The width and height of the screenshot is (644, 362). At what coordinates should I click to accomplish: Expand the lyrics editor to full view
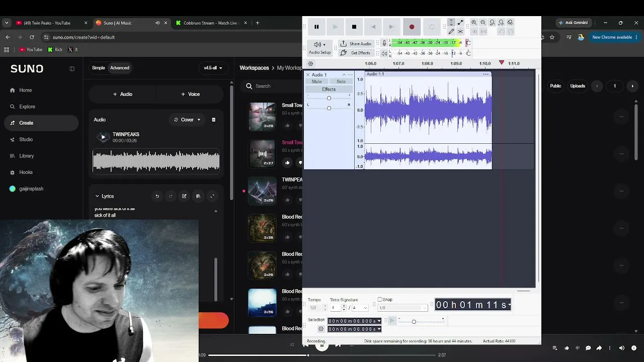pos(212,196)
